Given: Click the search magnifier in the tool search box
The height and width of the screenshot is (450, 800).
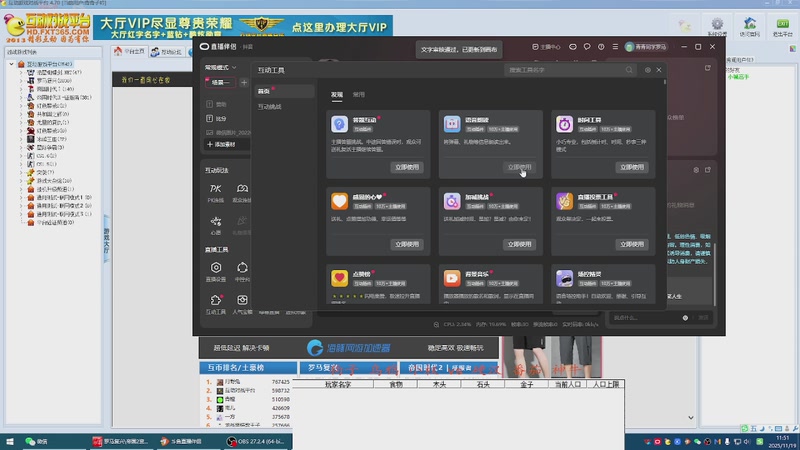Looking at the screenshot, I should pos(629,70).
